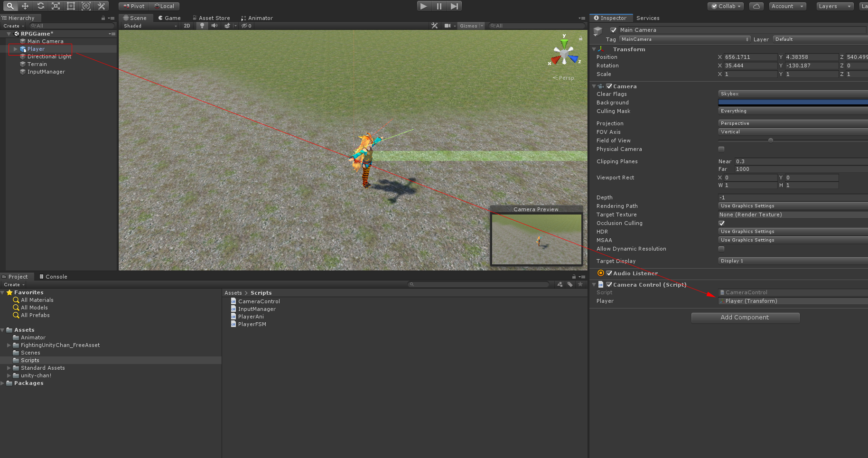
Task: Select the combined Transform tool
Action: click(86, 6)
